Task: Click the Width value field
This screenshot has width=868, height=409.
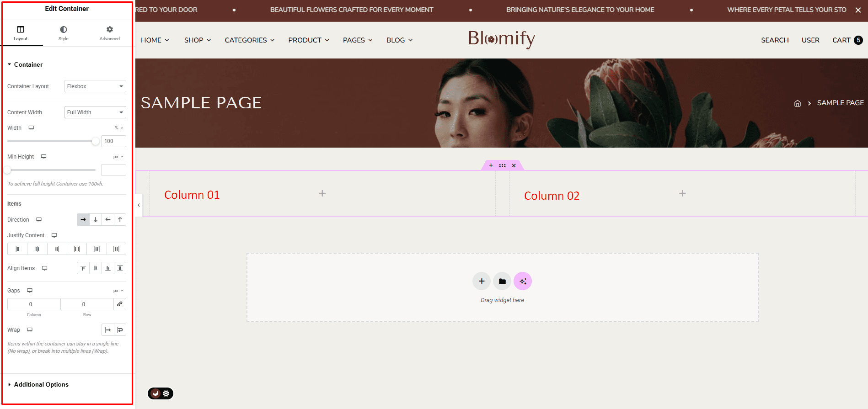Action: 113,141
